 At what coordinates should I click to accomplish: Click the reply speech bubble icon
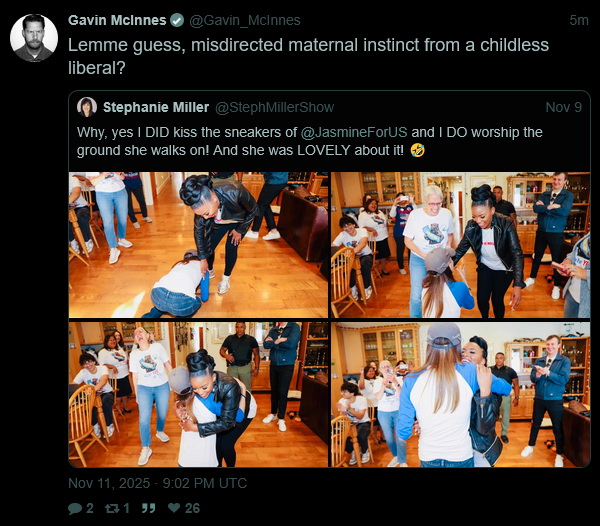pyautogui.click(x=75, y=508)
